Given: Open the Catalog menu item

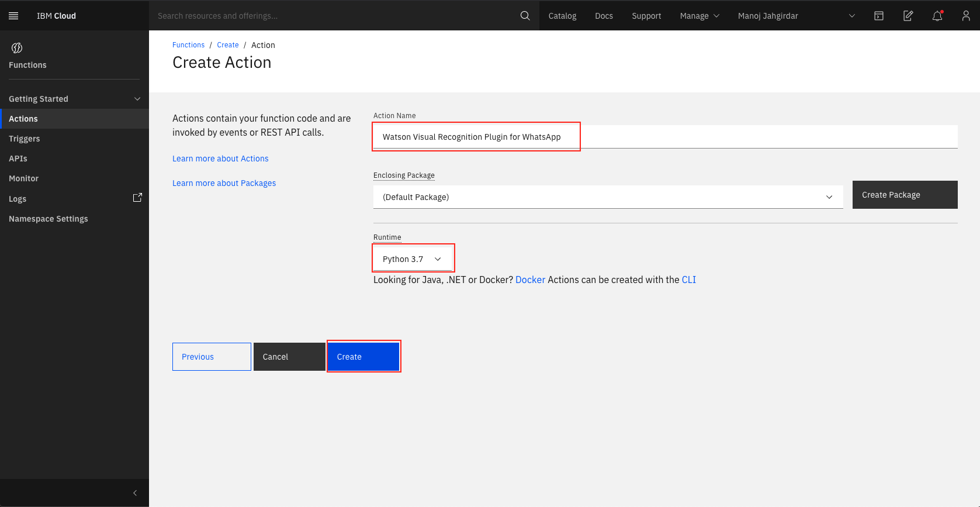Looking at the screenshot, I should tap(562, 16).
